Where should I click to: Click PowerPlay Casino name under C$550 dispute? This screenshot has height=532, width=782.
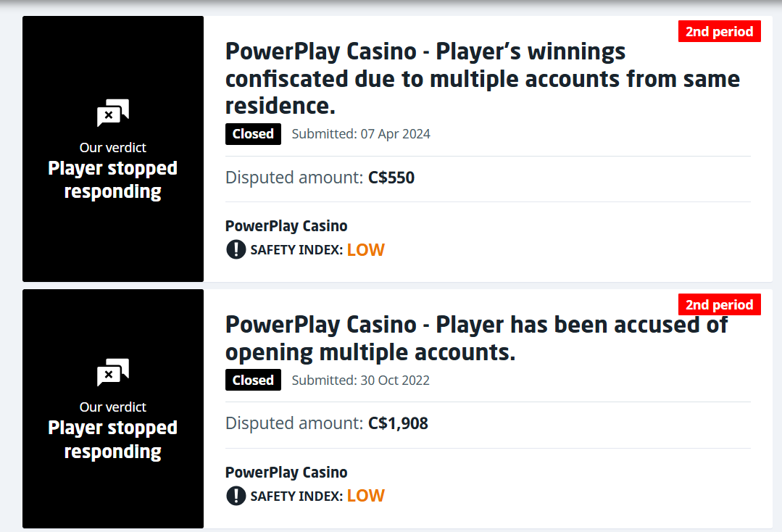click(286, 226)
